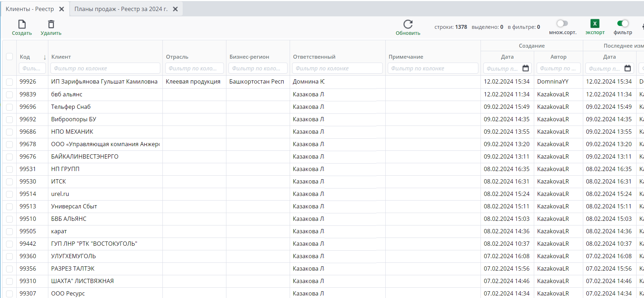This screenshot has height=298, width=644.
Task: Enable the множ.сорт. toggle switch
Action: (x=562, y=23)
